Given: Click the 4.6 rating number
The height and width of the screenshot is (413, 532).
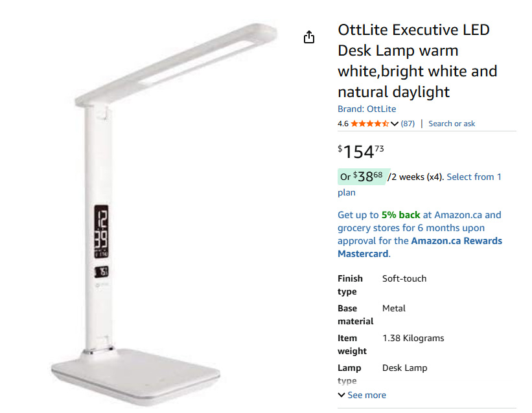Looking at the screenshot, I should tap(343, 124).
